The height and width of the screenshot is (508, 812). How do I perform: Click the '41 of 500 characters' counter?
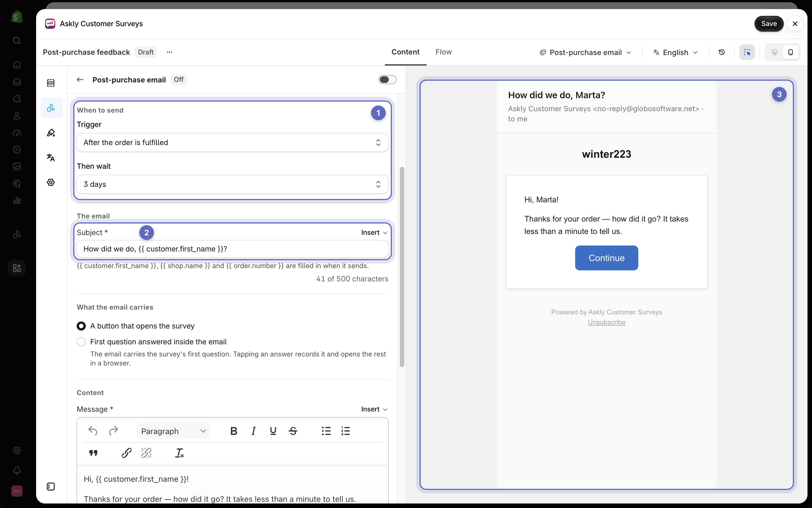tap(352, 279)
